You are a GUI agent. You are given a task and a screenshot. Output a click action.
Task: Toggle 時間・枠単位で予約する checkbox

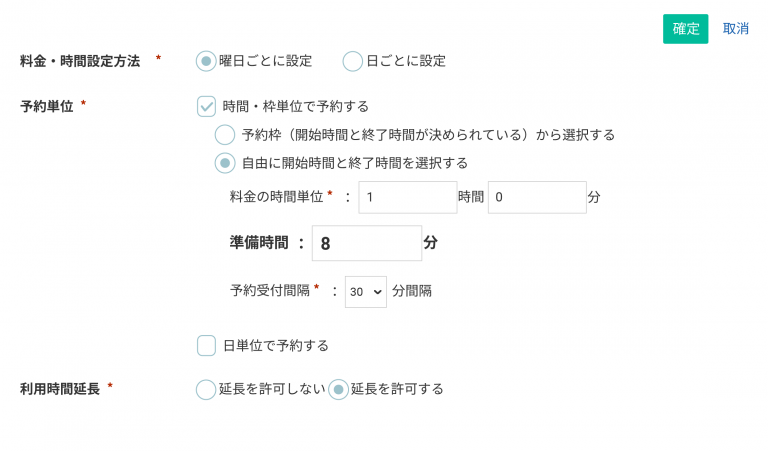point(207,106)
